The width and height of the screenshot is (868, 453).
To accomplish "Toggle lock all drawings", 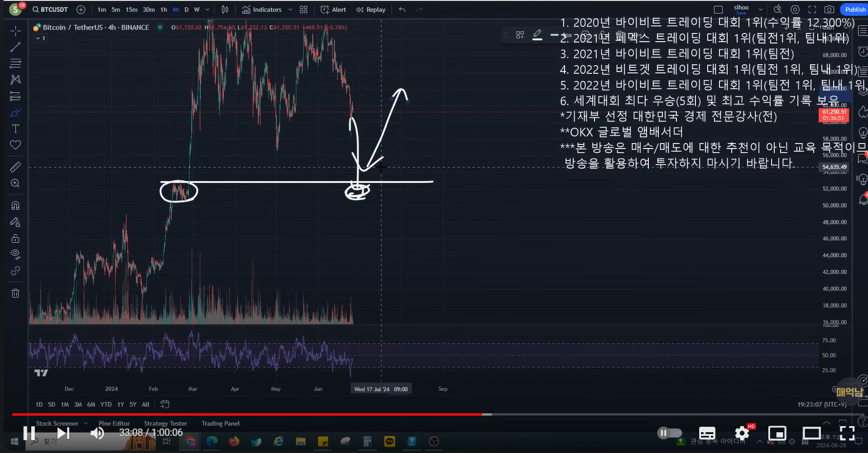I will [x=15, y=238].
